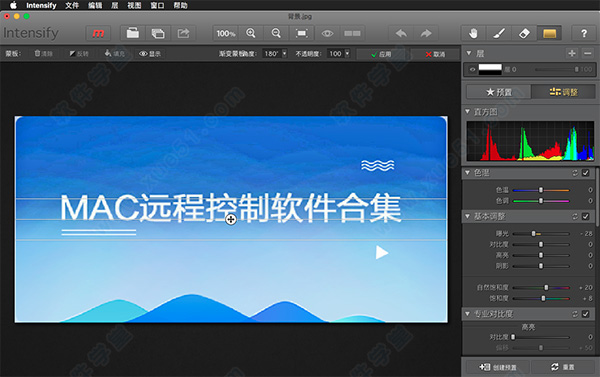Toggle the 基本调整 section checkbox

pyautogui.click(x=585, y=217)
